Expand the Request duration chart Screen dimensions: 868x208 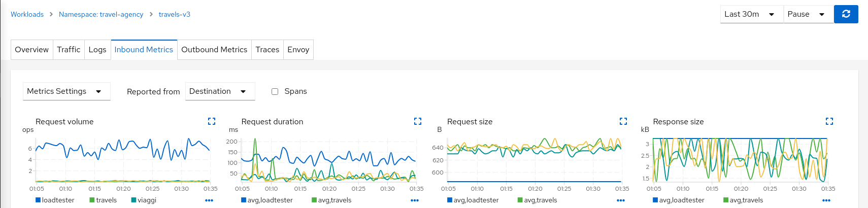418,121
